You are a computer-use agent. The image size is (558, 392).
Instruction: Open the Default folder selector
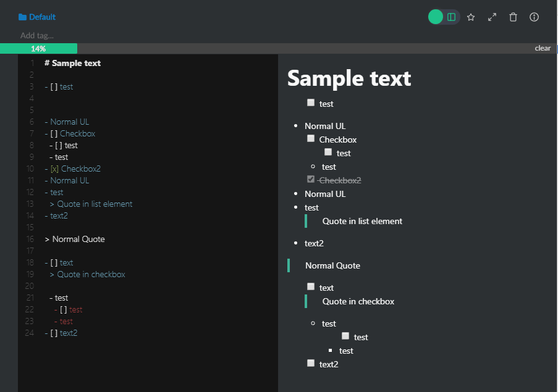(x=37, y=17)
